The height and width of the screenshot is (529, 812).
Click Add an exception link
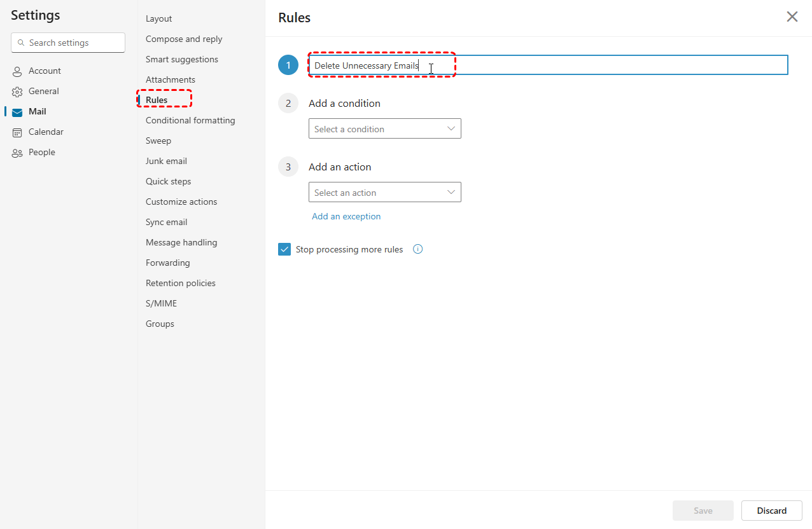tap(346, 216)
